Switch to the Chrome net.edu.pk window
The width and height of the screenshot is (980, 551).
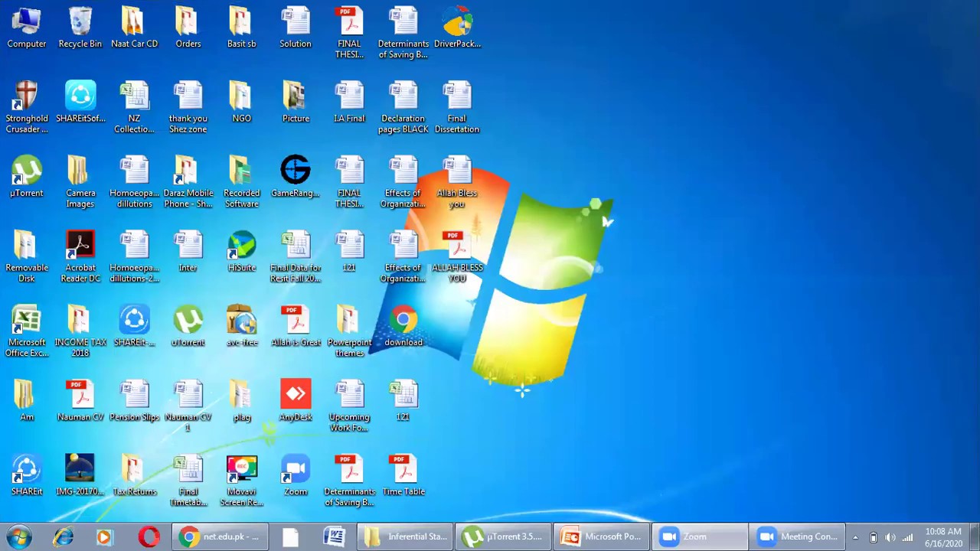tap(220, 536)
